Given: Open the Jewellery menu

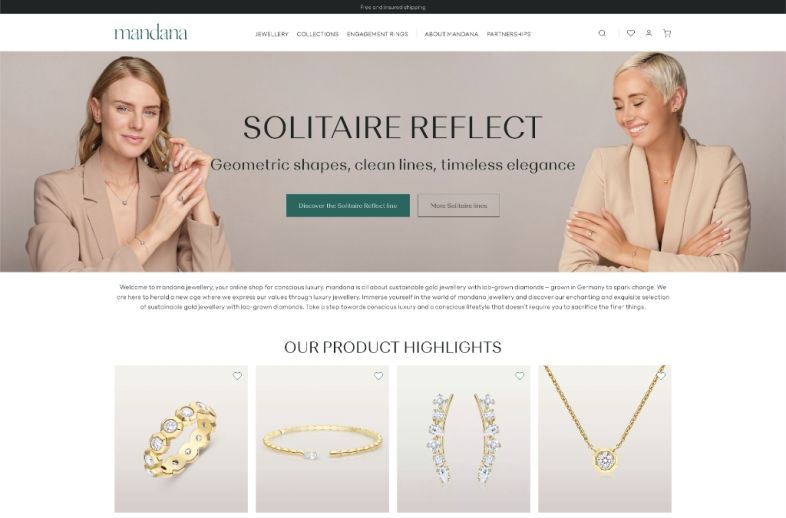Looking at the screenshot, I should [272, 34].
